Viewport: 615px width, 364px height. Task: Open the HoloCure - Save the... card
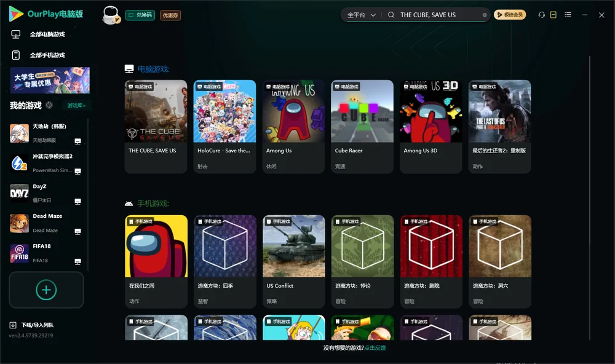pos(224,127)
